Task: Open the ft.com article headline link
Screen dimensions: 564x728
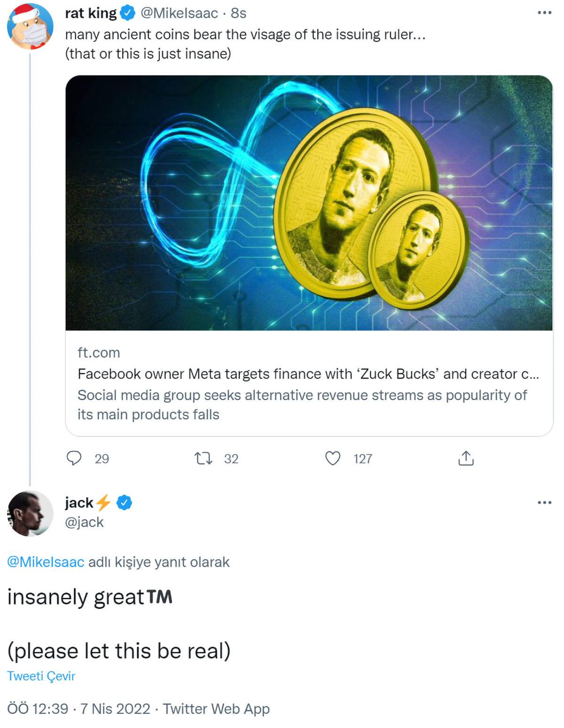Action: tap(308, 374)
